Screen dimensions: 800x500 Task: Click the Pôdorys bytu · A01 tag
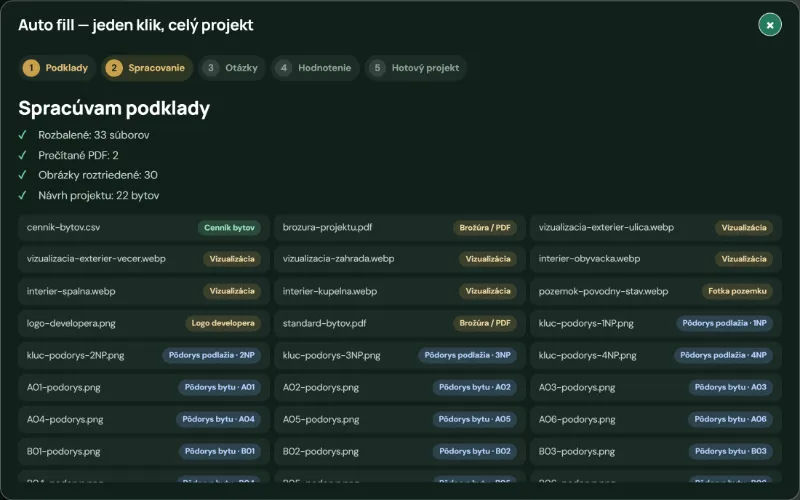tap(219, 388)
